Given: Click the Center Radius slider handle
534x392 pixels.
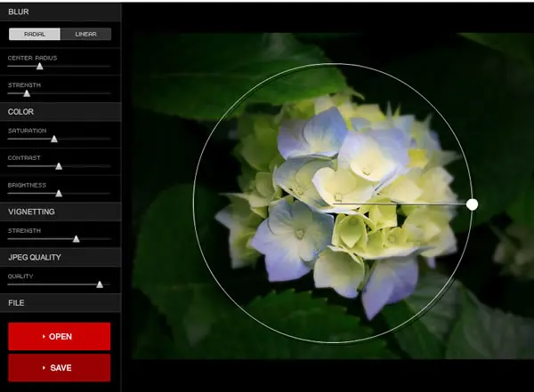Looking at the screenshot, I should 39,66.
